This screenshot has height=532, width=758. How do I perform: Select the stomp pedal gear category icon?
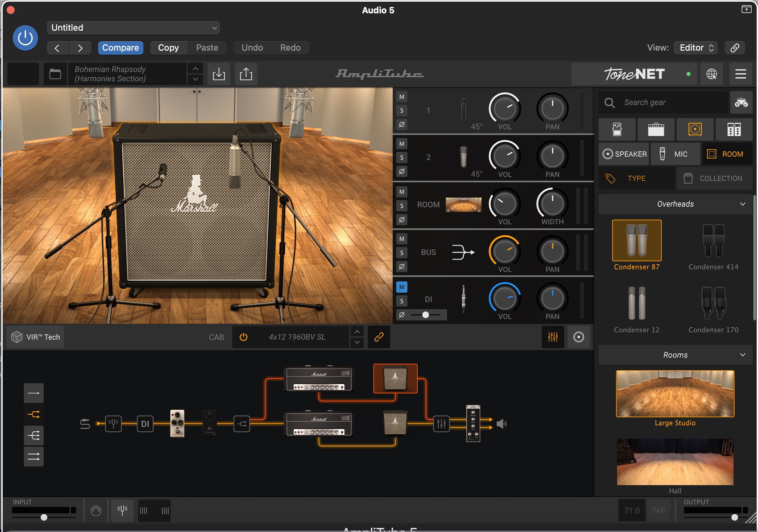pyautogui.click(x=617, y=129)
